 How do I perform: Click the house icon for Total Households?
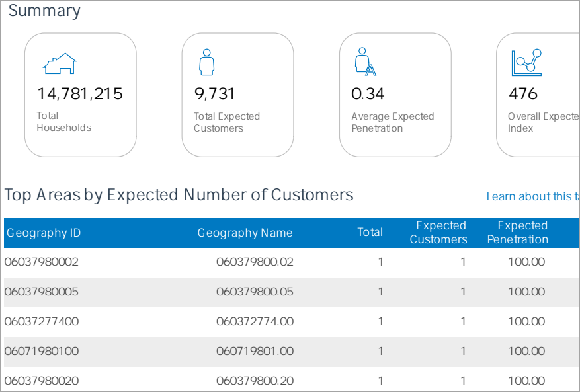tap(60, 63)
